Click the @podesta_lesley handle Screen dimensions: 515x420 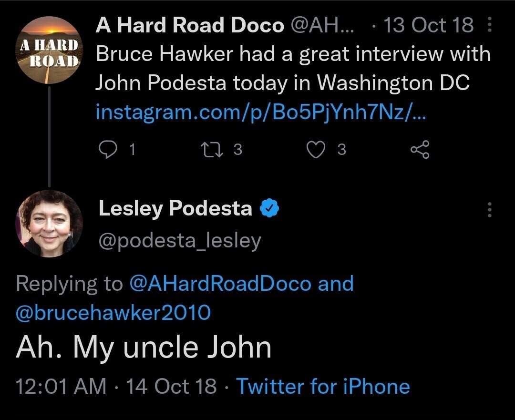pos(180,241)
